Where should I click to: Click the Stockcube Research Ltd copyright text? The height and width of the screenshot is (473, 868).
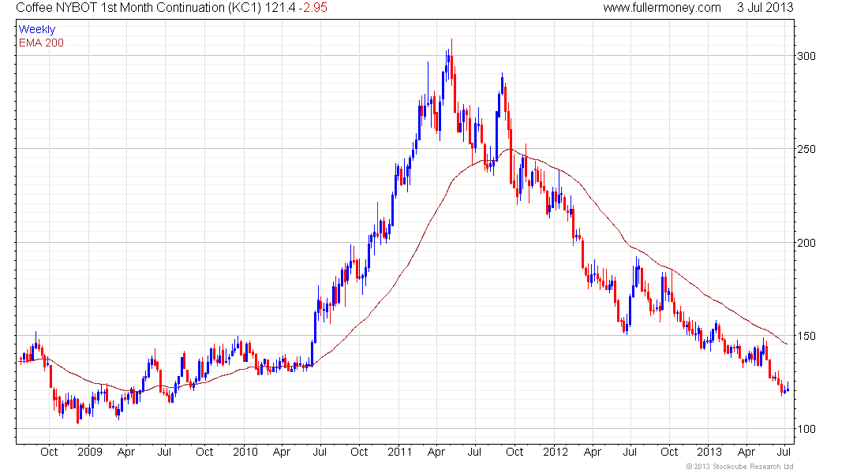739,467
